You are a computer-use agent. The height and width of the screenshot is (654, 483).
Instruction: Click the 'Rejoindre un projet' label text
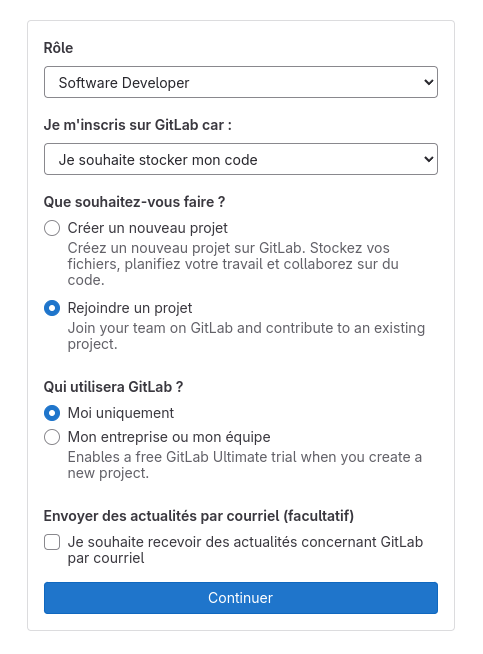tap(130, 308)
